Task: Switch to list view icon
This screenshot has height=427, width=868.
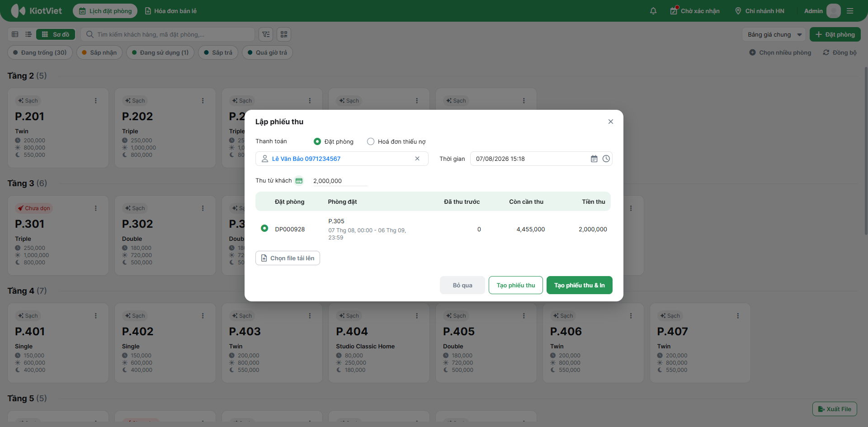Action: 28,34
